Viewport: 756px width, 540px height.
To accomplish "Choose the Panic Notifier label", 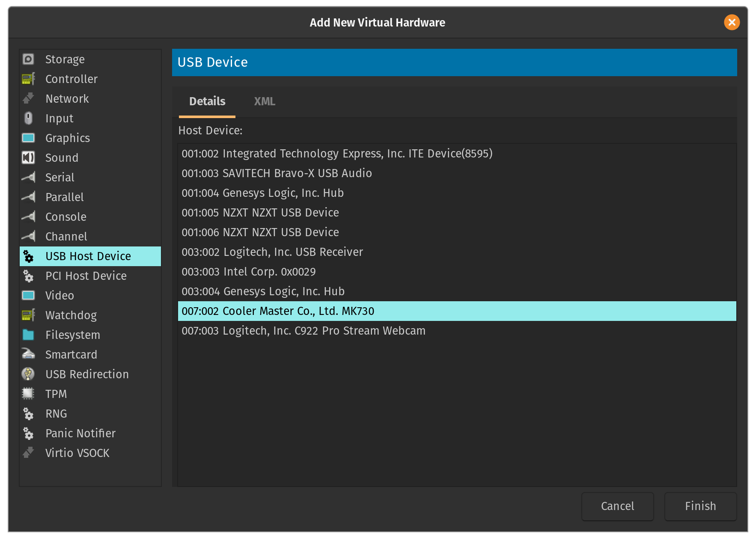I will [80, 433].
